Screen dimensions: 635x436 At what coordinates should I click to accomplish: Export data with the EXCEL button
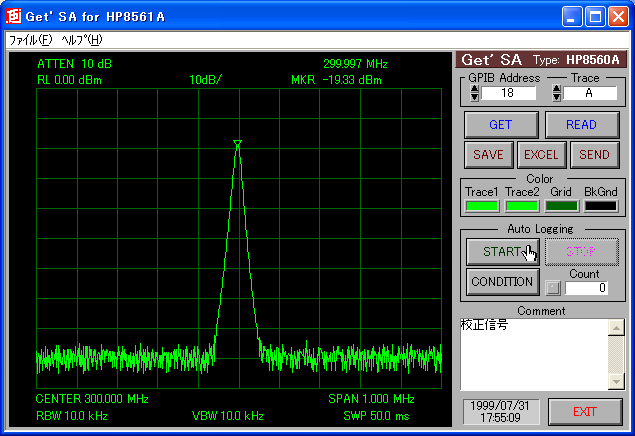point(541,155)
